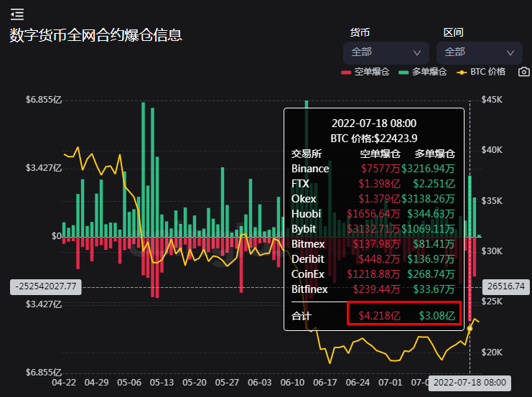Open the 货币 dropdown
The image size is (532, 397).
(386, 52)
